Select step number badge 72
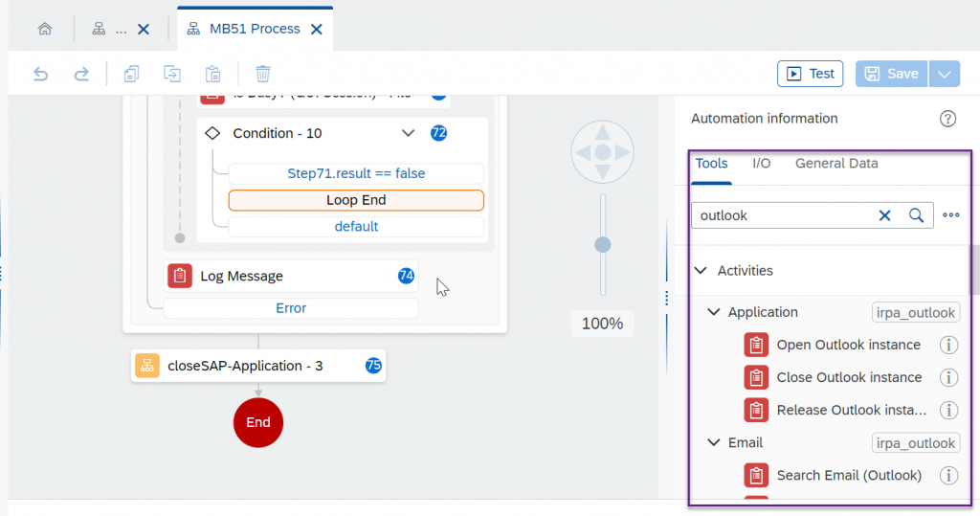The image size is (980, 516). (x=438, y=133)
